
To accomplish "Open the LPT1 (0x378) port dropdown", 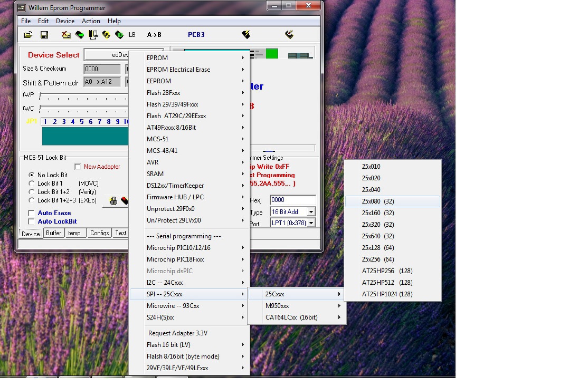I will (311, 223).
